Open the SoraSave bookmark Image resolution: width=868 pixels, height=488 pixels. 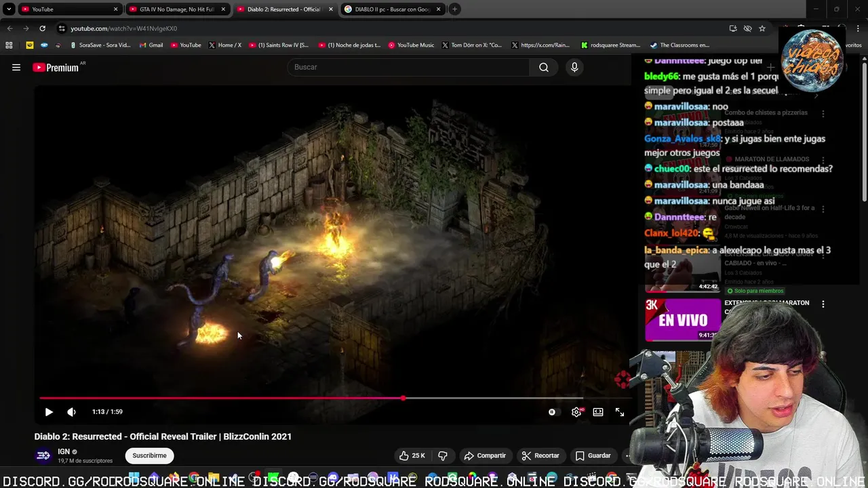100,45
